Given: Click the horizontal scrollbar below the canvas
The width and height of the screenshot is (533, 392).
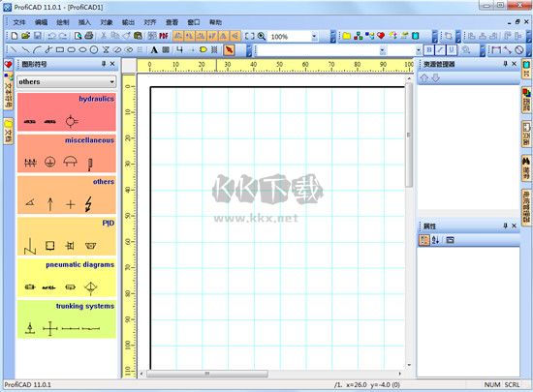Looking at the screenshot, I should (x=207, y=374).
